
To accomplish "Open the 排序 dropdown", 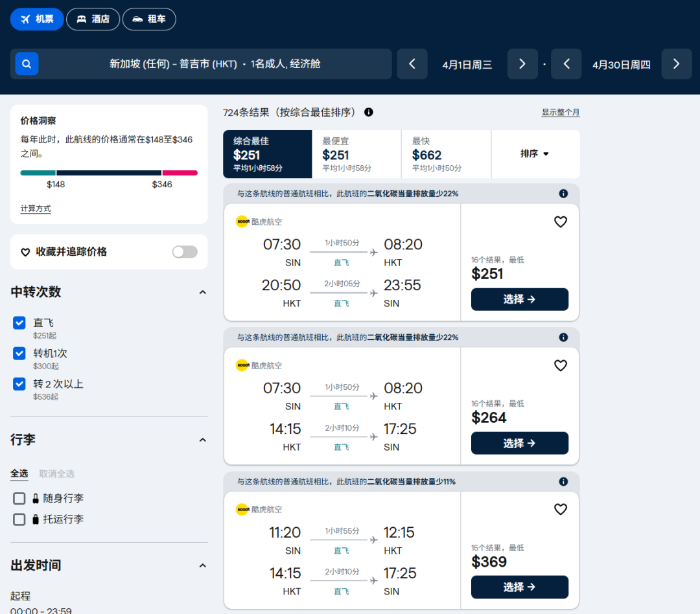I will click(x=535, y=154).
